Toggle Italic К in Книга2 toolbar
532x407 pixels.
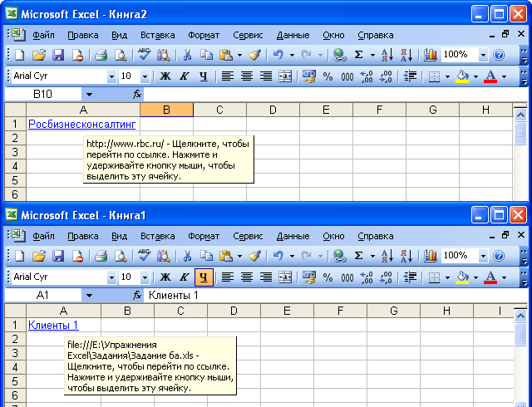click(x=185, y=76)
